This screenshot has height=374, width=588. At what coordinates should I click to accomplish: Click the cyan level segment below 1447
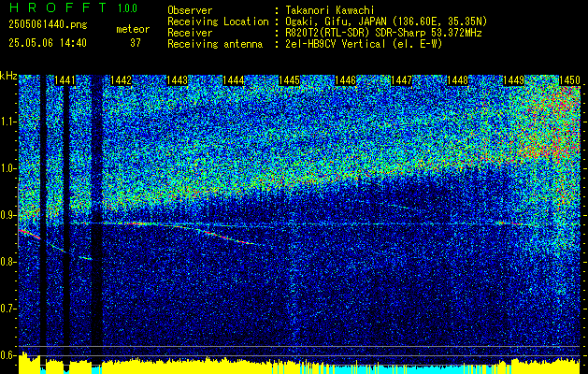click(401, 368)
